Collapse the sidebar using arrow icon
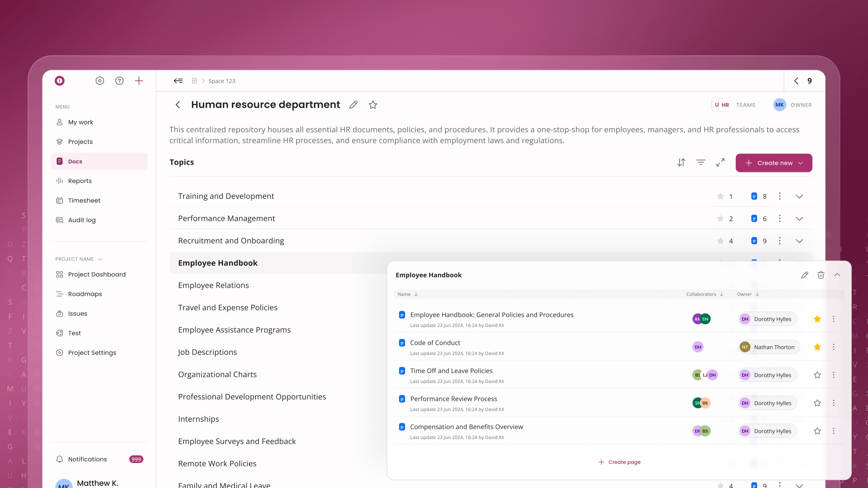Screen dimensions: 868x488 point(178,81)
